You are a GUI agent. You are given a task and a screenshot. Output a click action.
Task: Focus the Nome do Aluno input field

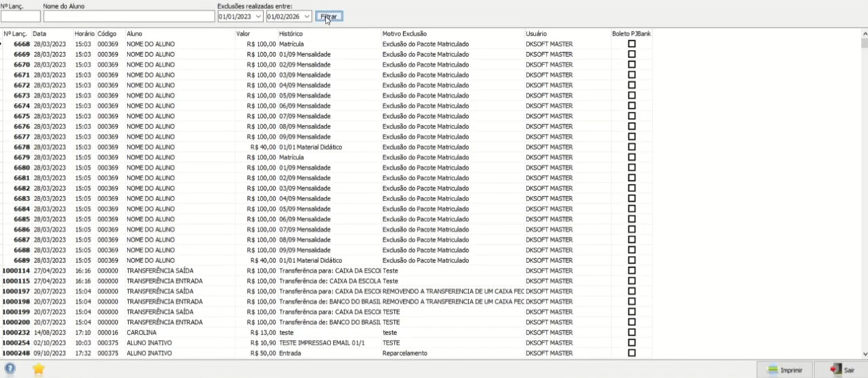pyautogui.click(x=129, y=16)
